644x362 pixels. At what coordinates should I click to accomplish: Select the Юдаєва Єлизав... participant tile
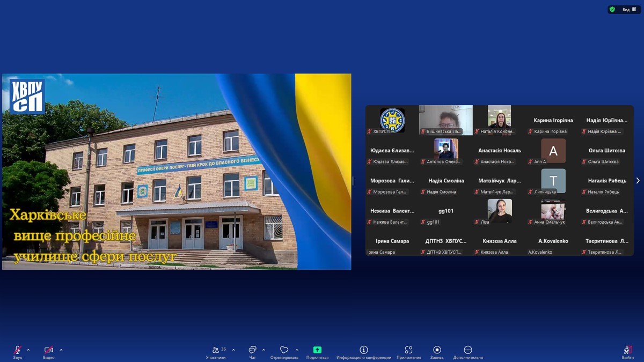click(x=392, y=150)
